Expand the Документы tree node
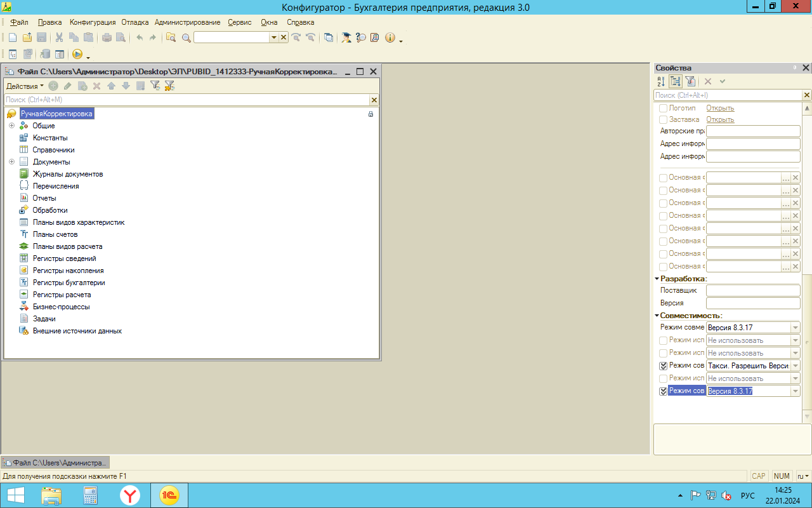 coord(11,162)
